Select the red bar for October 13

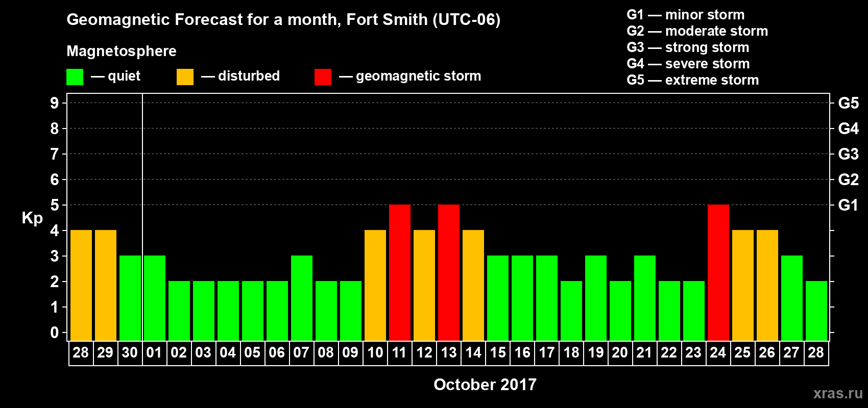tap(449, 272)
